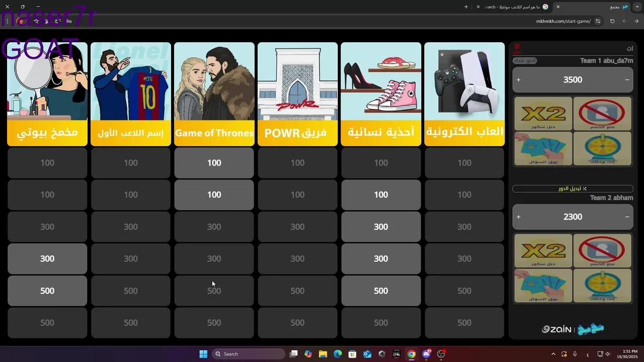
Task: Expand the hidden system tray icons
Action: [553, 354]
